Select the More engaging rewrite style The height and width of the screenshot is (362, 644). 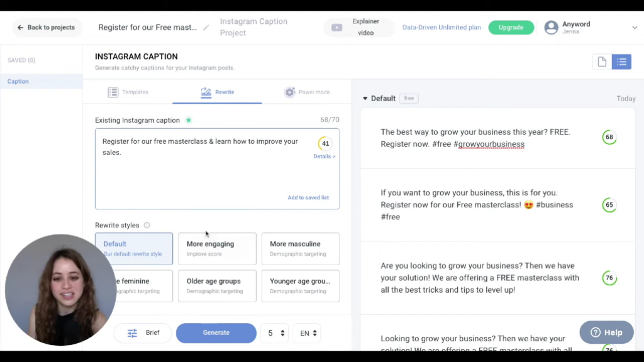[x=216, y=248]
